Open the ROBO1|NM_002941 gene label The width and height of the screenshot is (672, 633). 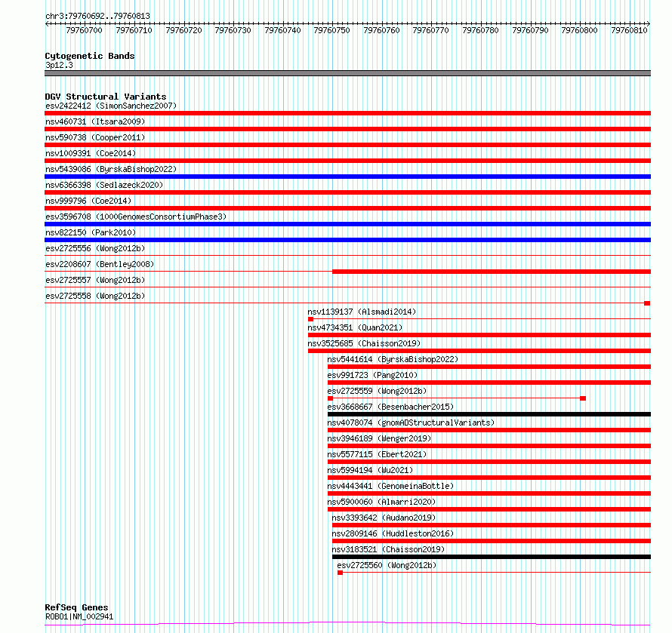tap(79, 616)
